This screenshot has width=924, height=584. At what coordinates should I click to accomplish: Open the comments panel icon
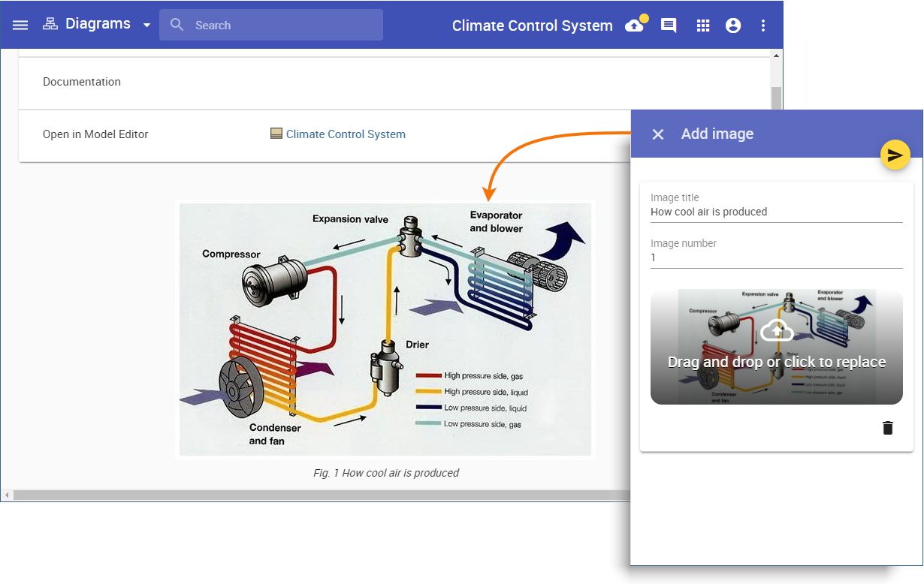668,26
